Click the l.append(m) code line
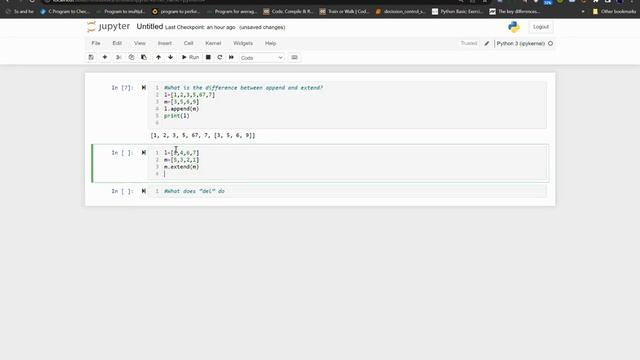Screen dimensions: 640x360 [182, 109]
